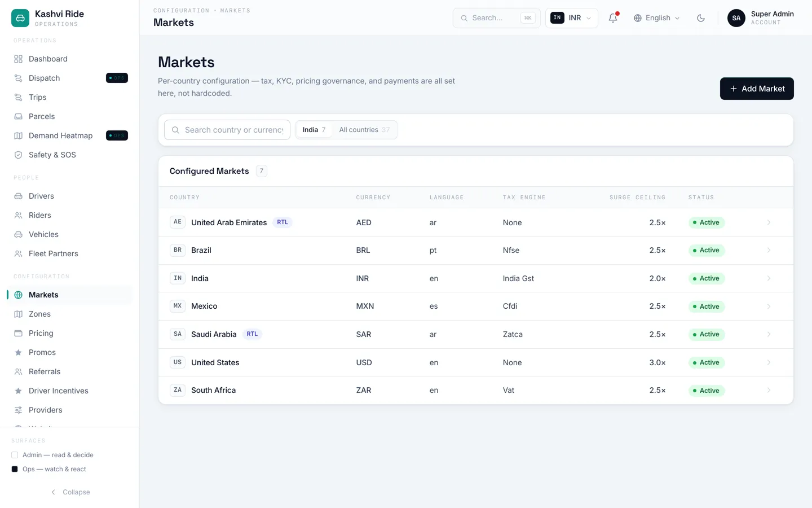812x508 pixels.
Task: Check Admin — read & decide surface
Action: click(15, 455)
